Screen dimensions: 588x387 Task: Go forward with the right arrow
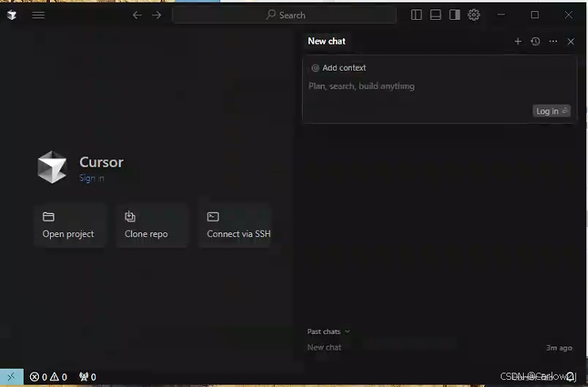tap(157, 15)
